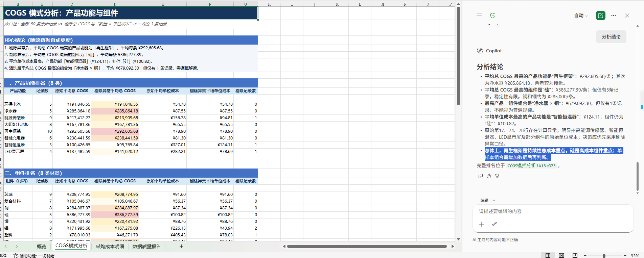Click cell 智能恒温器
644x258 pixels.
pos(18,145)
